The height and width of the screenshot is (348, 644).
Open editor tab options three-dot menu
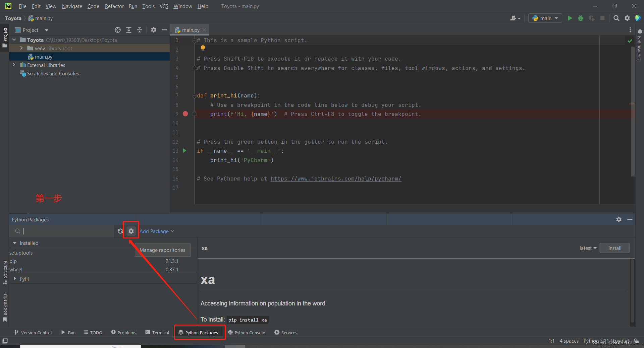[630, 30]
